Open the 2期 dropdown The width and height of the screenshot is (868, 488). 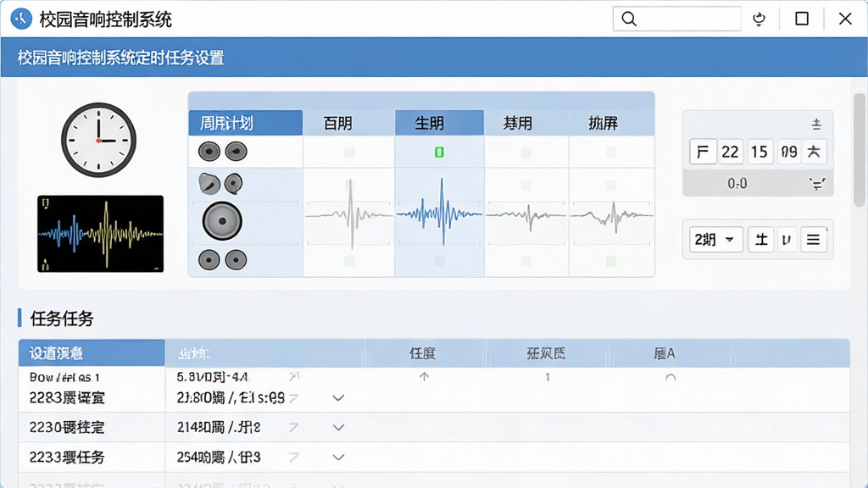pyautogui.click(x=715, y=240)
